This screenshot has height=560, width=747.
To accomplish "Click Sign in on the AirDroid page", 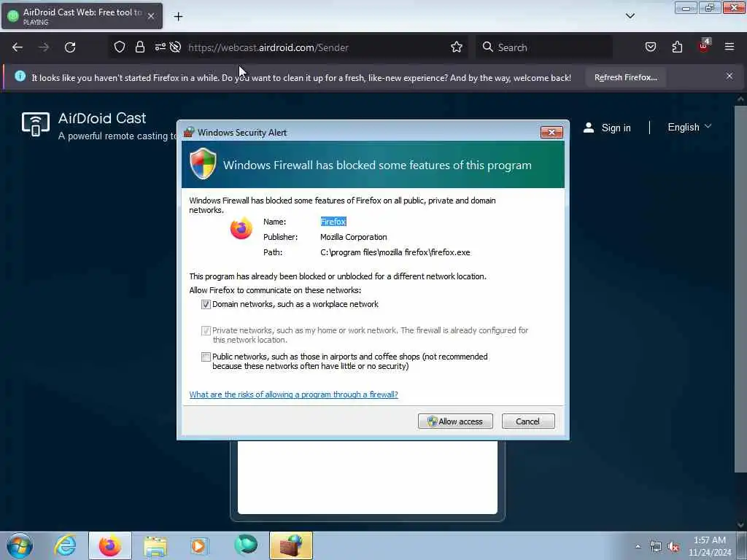I will pos(616,128).
